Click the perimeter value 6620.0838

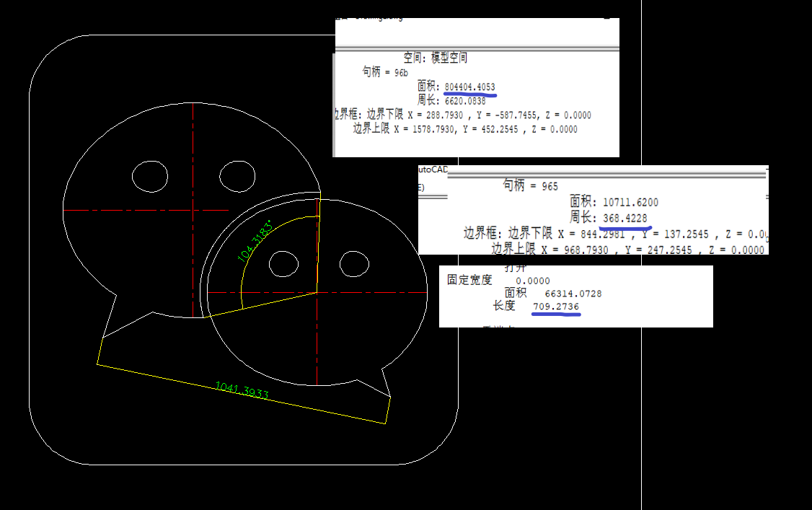click(465, 102)
